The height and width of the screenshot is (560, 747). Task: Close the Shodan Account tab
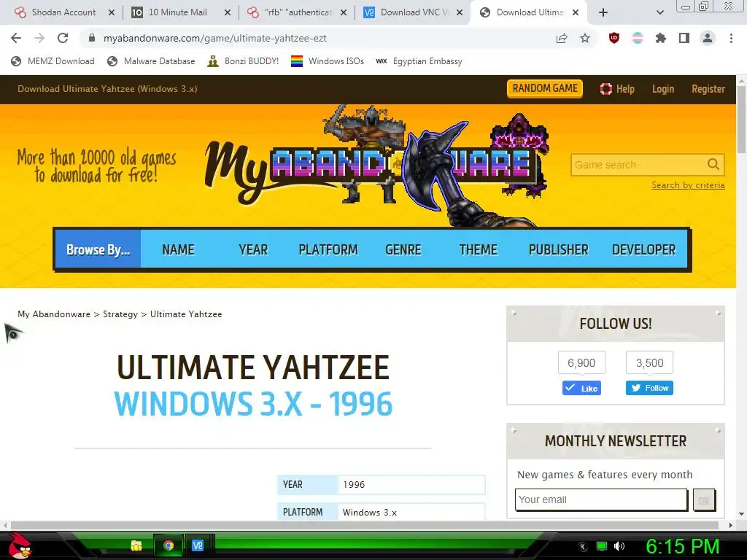click(112, 12)
